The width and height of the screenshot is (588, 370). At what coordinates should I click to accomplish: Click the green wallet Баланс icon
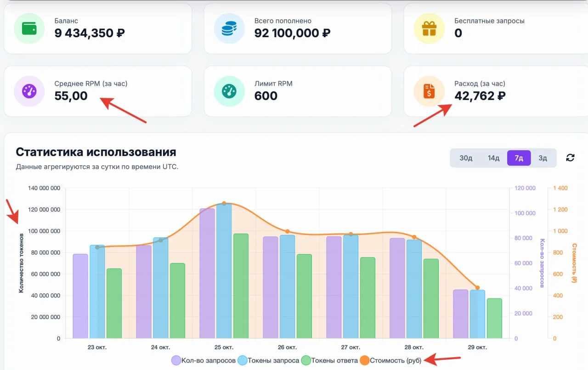tap(29, 28)
